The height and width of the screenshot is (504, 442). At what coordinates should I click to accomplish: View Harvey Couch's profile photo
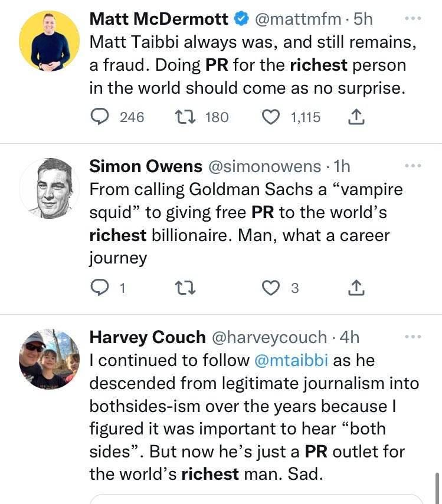point(49,359)
